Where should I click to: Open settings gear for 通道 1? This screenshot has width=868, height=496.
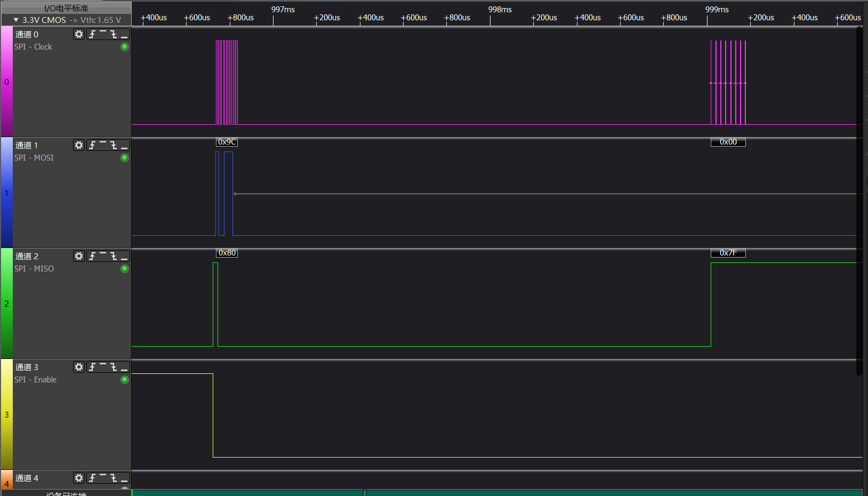click(x=79, y=145)
